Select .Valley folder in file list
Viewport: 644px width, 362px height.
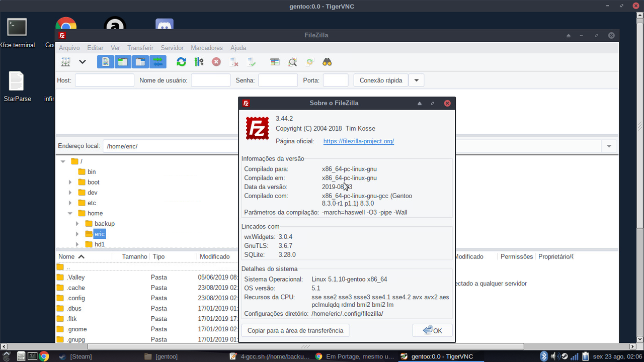pyautogui.click(x=75, y=277)
